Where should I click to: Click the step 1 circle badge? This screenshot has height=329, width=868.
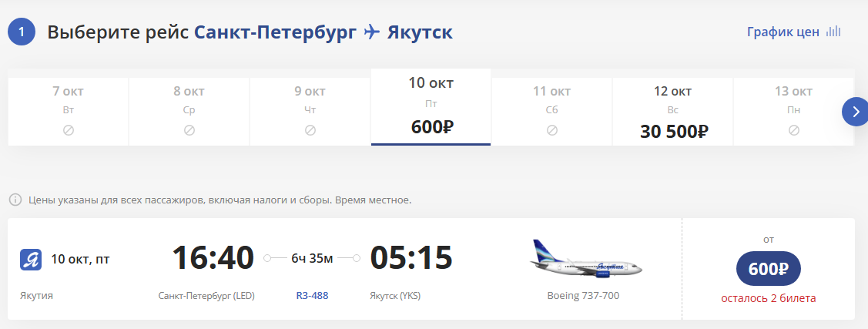(x=22, y=32)
